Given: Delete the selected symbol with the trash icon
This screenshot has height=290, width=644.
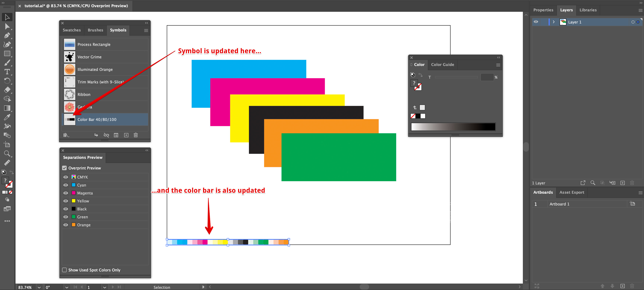Looking at the screenshot, I should pyautogui.click(x=136, y=135).
